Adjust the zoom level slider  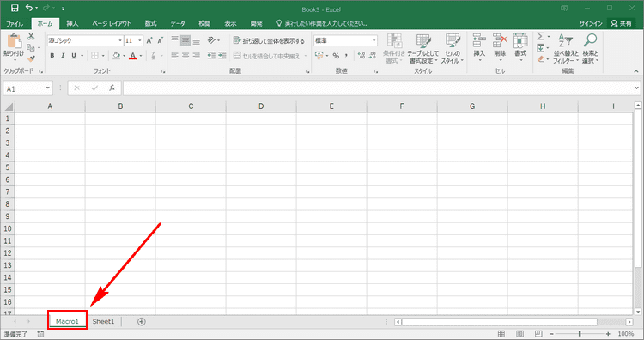pyautogui.click(x=580, y=334)
